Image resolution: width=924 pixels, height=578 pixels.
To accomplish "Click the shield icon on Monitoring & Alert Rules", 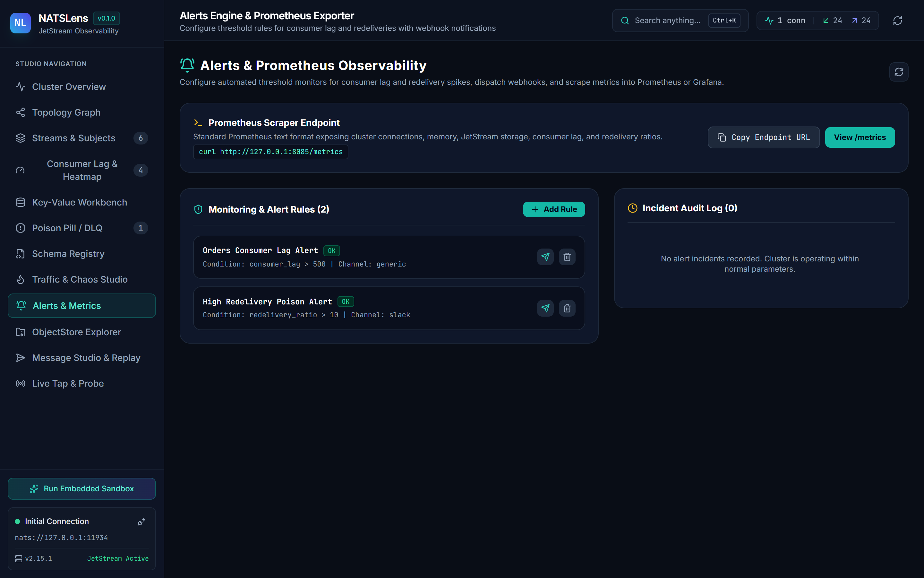I will click(198, 209).
